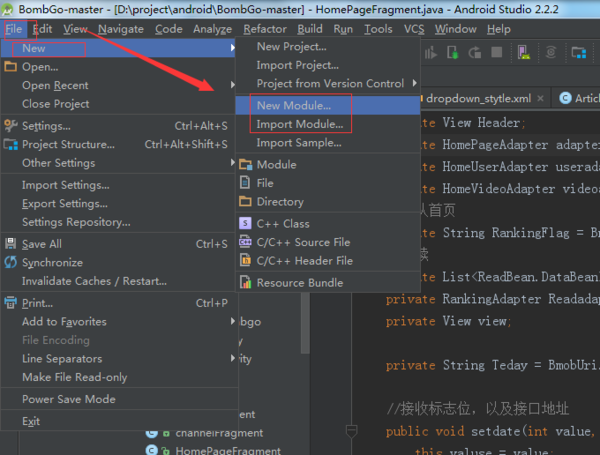
Task: Open the Help menu
Action: point(499,29)
